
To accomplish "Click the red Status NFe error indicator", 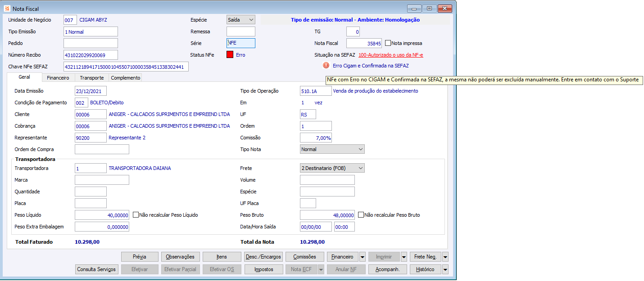I will tap(230, 55).
